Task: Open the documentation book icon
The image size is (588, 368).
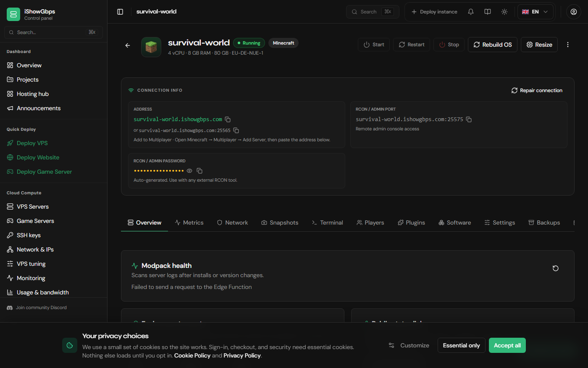Action: pyautogui.click(x=488, y=12)
